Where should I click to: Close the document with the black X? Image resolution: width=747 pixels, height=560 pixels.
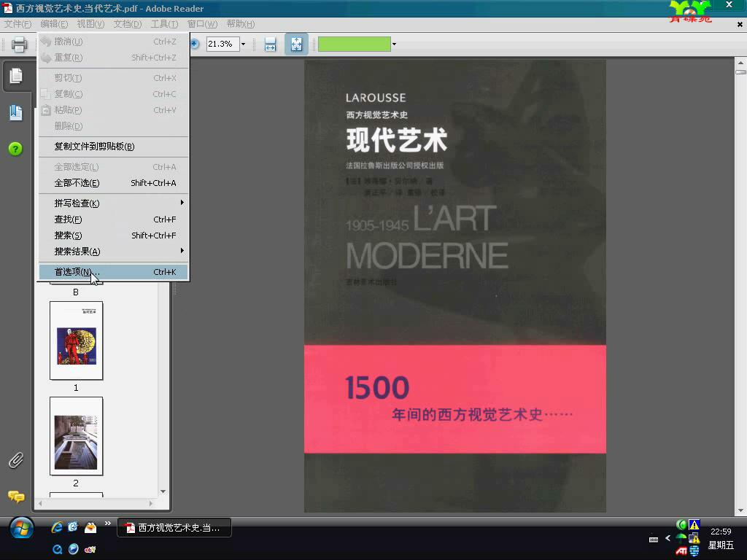(740, 24)
